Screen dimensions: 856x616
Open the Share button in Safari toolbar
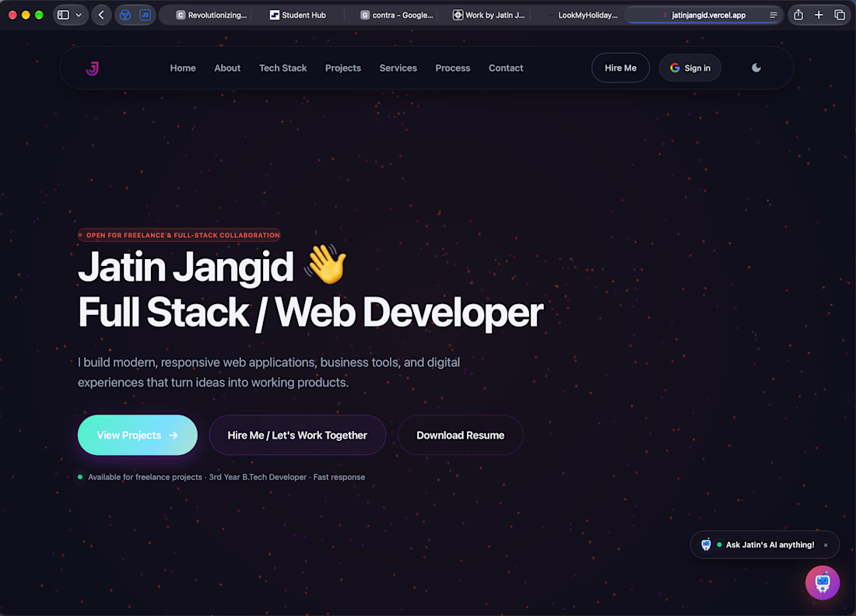pyautogui.click(x=798, y=15)
